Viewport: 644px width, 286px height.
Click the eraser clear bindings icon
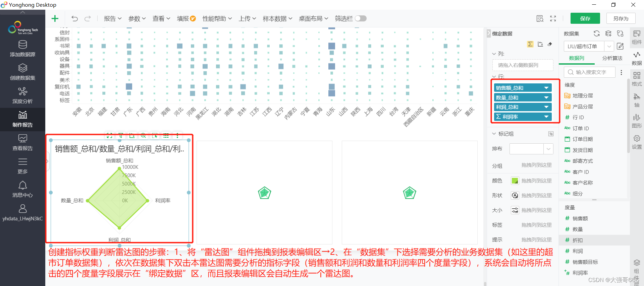coord(550,44)
